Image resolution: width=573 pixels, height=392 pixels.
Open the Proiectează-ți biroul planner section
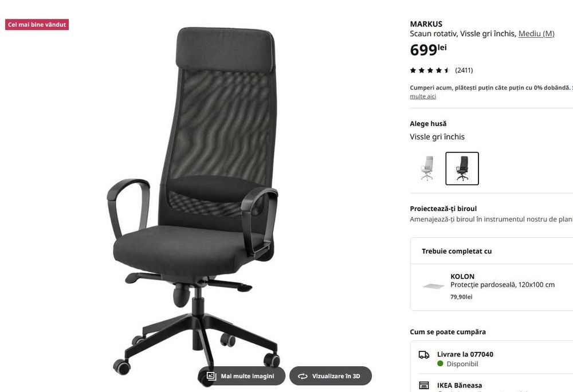pyautogui.click(x=491, y=214)
